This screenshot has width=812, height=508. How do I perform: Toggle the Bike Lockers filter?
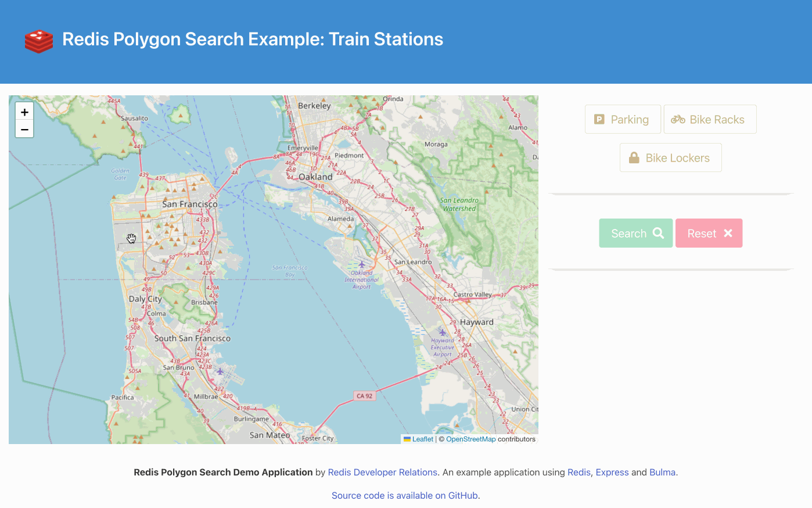pos(671,158)
